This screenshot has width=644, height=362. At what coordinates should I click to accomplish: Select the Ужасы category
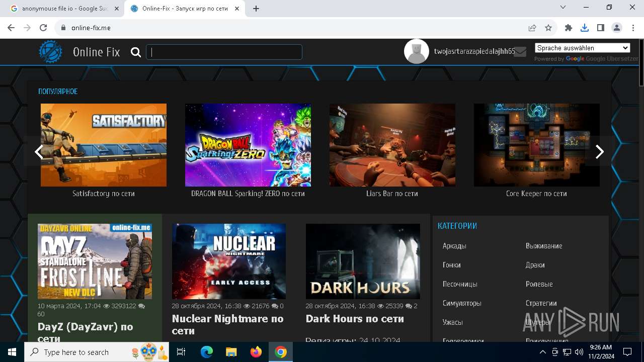[x=453, y=322]
